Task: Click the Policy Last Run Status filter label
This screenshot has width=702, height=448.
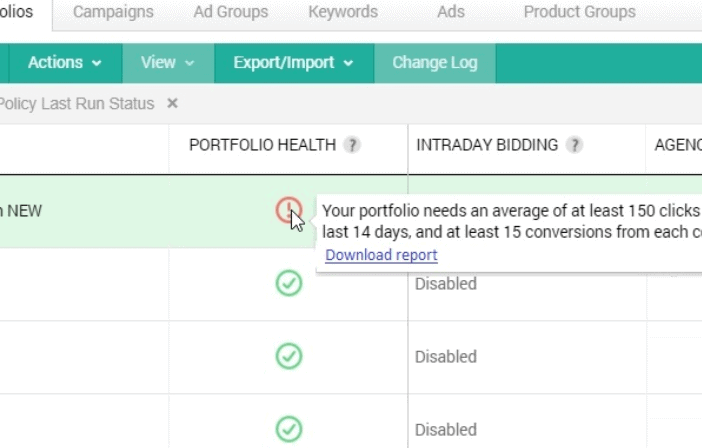Action: tap(77, 103)
